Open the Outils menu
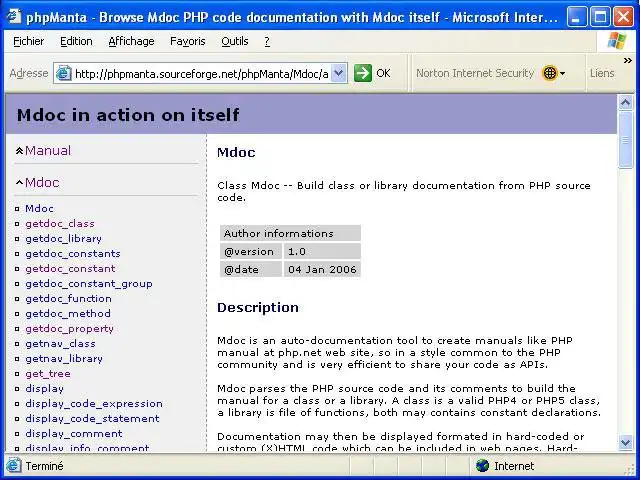640x480 pixels. coord(235,41)
